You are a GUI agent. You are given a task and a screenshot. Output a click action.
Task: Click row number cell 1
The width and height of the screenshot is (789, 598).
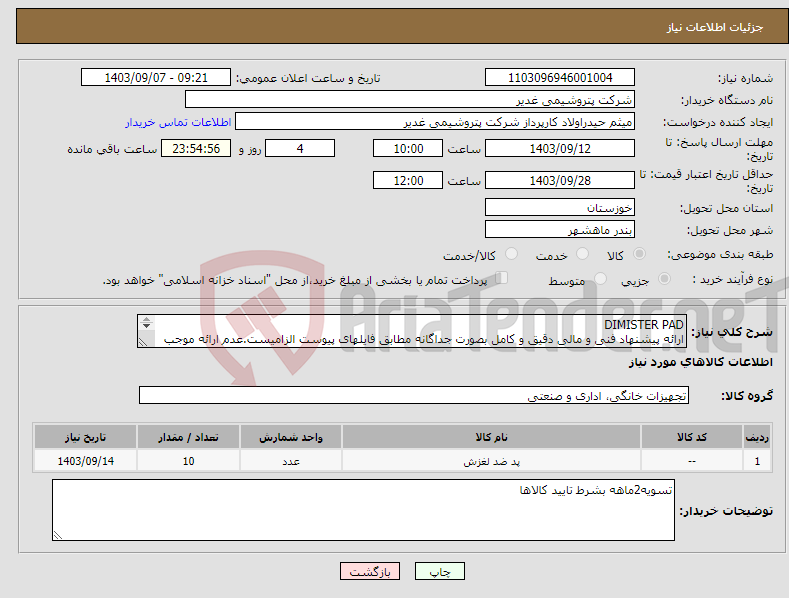pos(757,461)
